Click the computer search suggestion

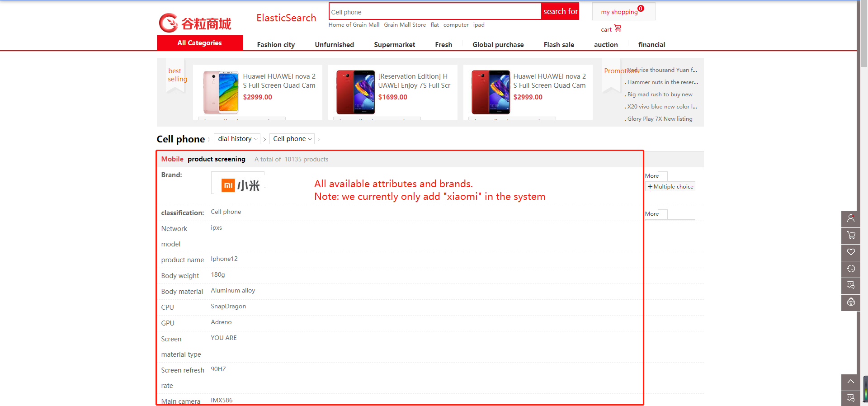tap(456, 25)
